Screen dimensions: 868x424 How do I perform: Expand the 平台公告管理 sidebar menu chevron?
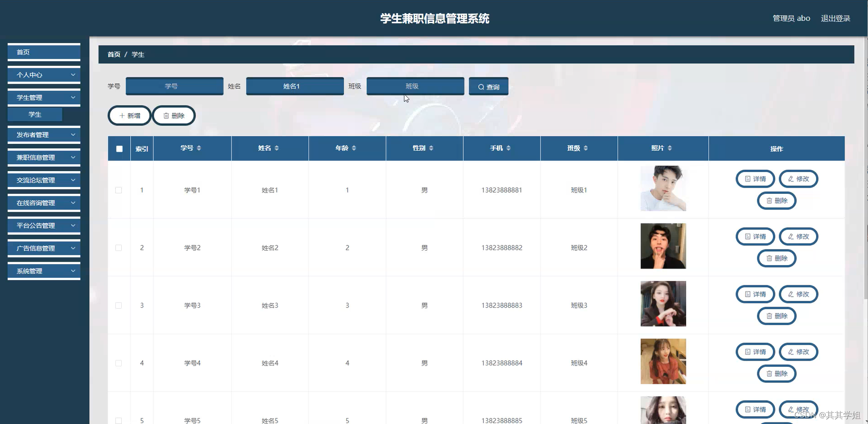pyautogui.click(x=73, y=225)
